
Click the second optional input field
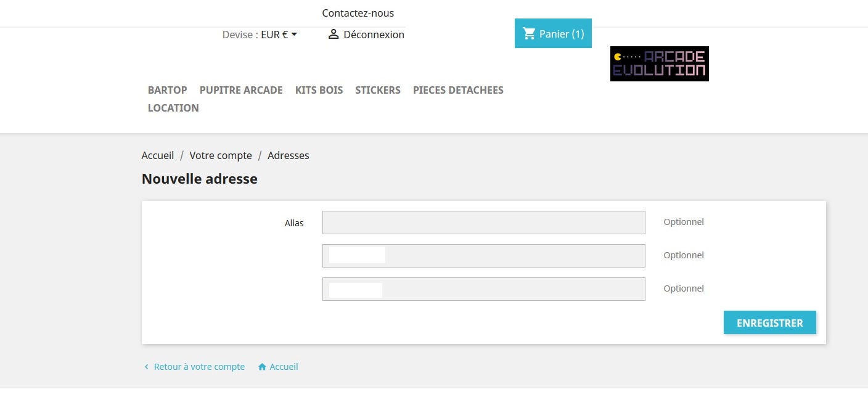coord(484,256)
